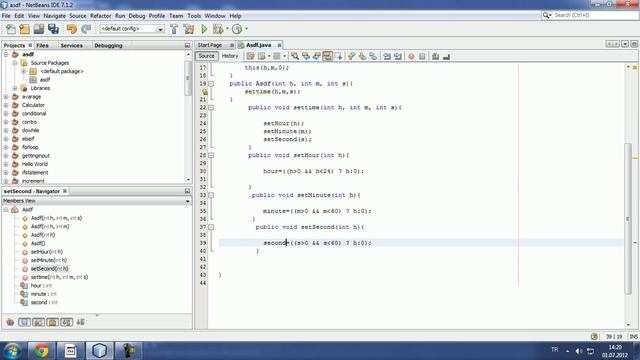Viewport: 640px width, 360px height.
Task: Click the editor Find Selection magnifier icon
Action: click(x=295, y=56)
